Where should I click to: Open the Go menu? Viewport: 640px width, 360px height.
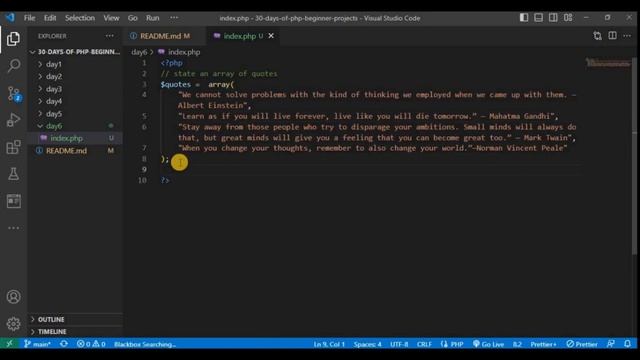coord(133,18)
